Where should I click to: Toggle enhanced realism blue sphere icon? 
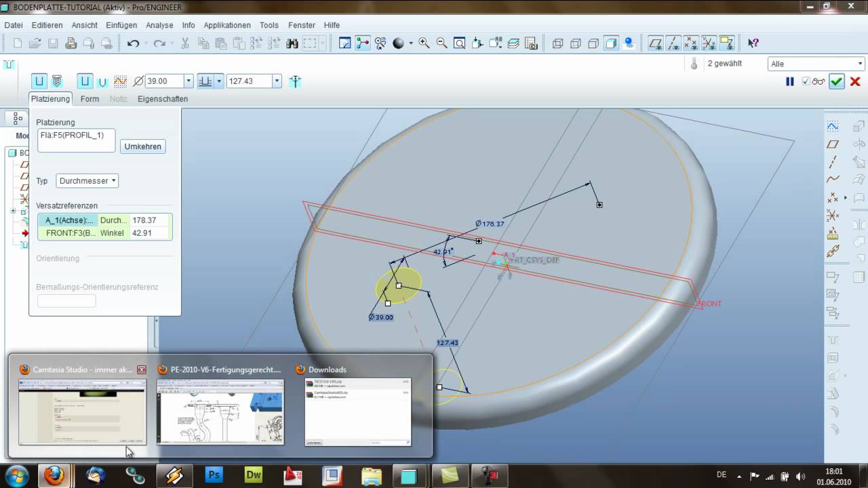629,43
